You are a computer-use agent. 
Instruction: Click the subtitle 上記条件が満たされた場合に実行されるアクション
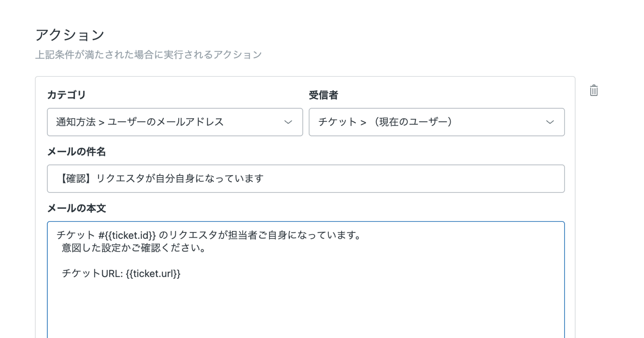[x=148, y=55]
